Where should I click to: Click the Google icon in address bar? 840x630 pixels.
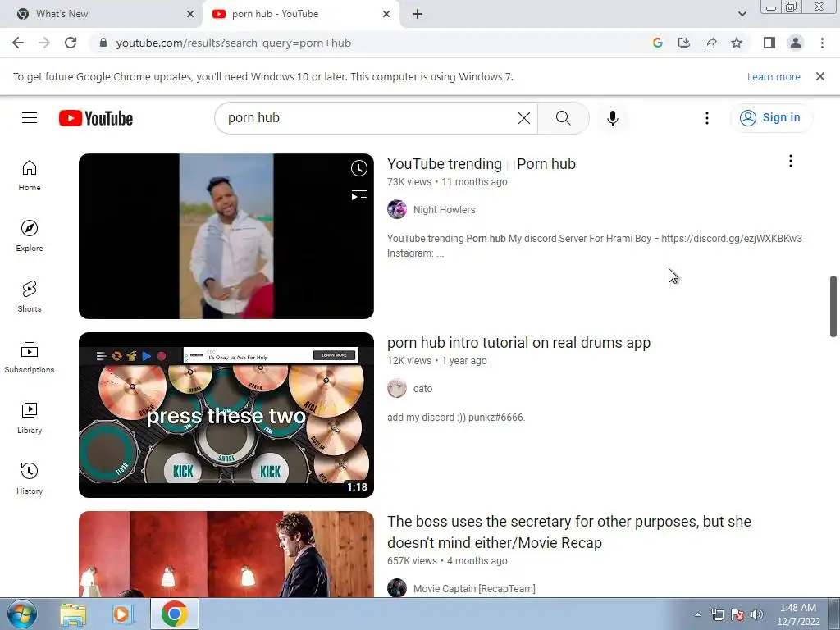tap(658, 43)
